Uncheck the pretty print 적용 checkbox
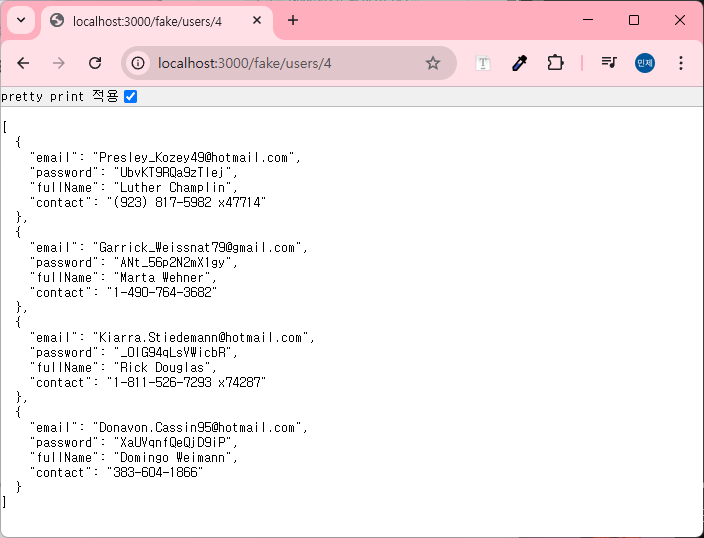 [x=130, y=97]
